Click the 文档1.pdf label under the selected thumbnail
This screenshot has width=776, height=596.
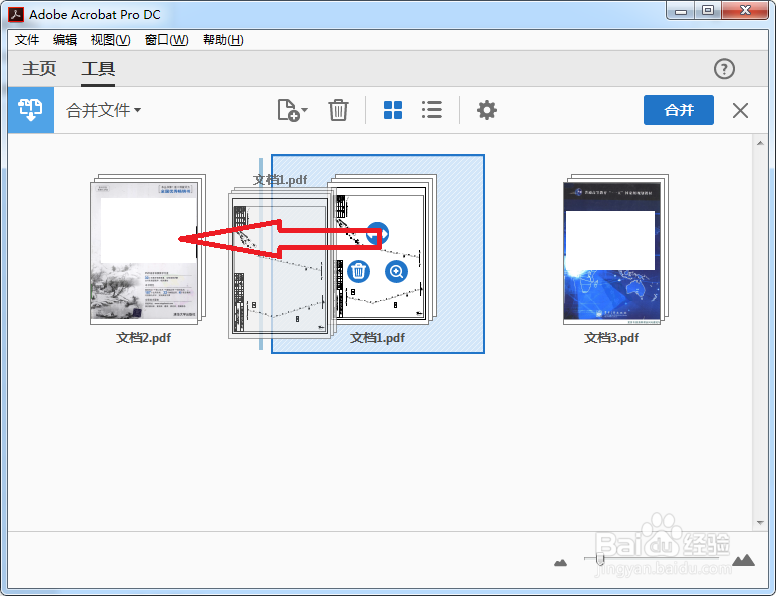coord(378,338)
